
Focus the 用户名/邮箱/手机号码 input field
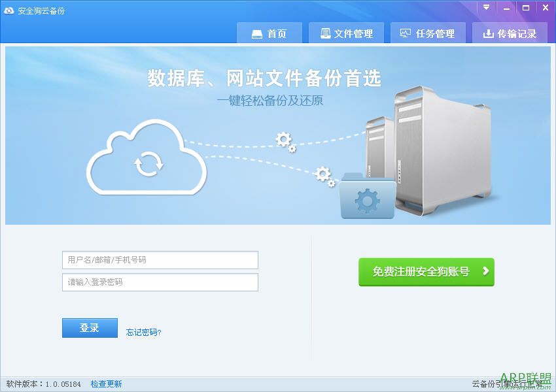(160, 260)
